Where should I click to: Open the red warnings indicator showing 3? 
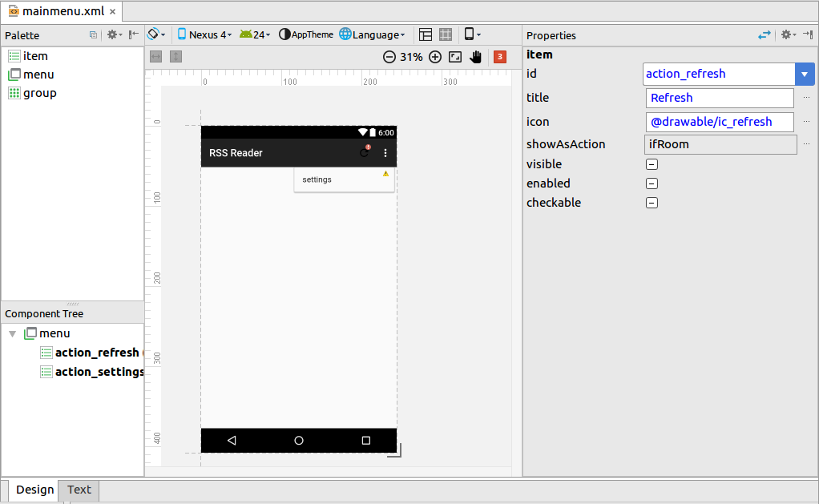point(500,56)
